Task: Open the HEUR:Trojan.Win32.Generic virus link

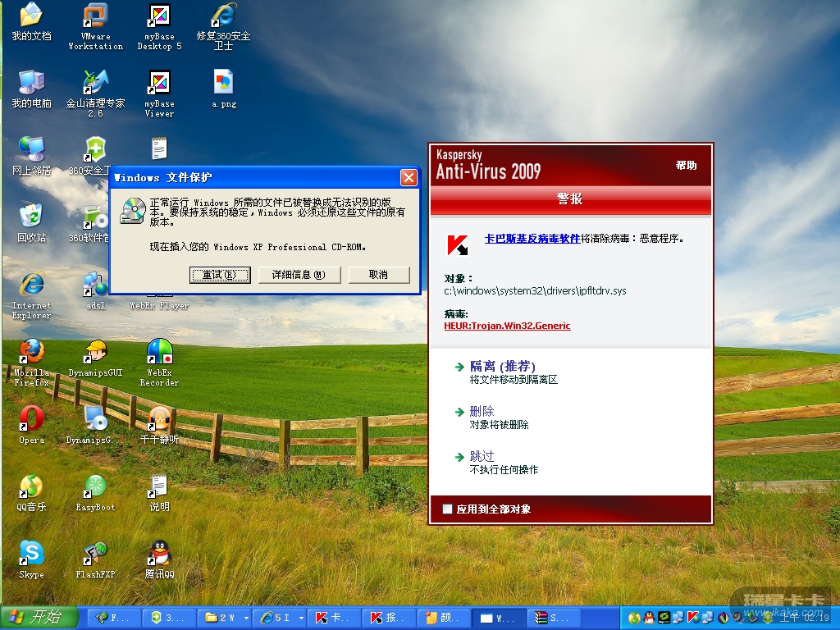Action: click(x=507, y=326)
